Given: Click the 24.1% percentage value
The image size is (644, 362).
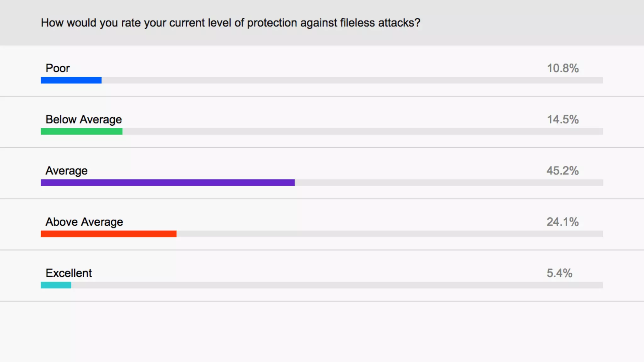Looking at the screenshot, I should pos(563,222).
